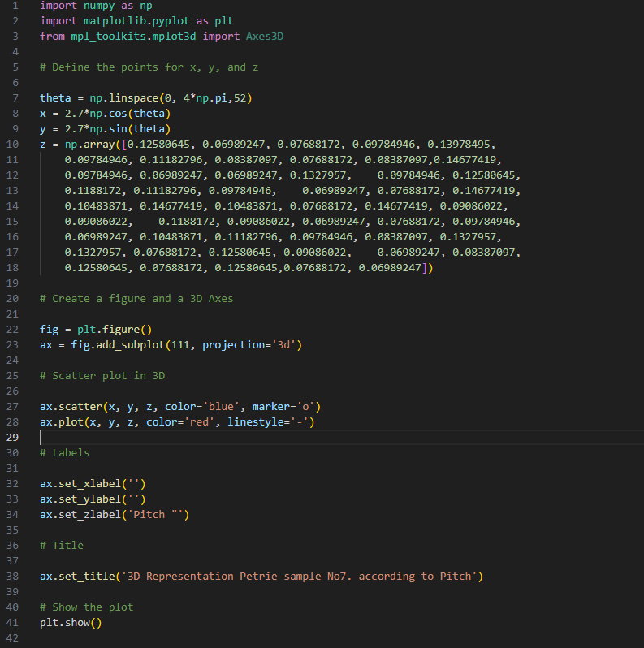Click the value 0.13978495 in the z array
The width and height of the screenshot is (644, 648).
tap(458, 145)
